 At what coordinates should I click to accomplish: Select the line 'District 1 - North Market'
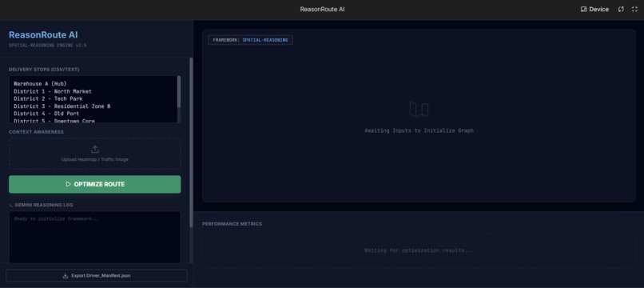coord(53,91)
